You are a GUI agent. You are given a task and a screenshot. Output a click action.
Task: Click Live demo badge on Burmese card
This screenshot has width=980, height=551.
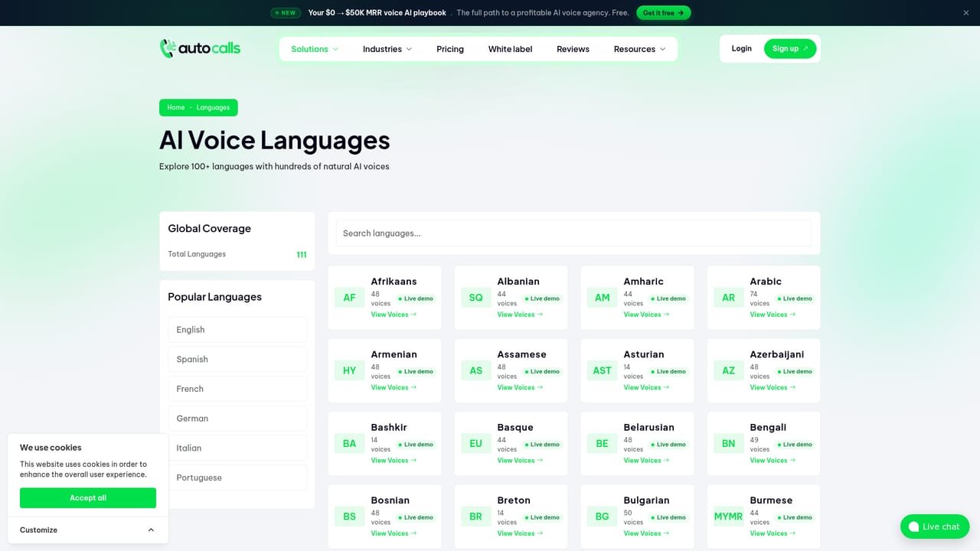pyautogui.click(x=795, y=517)
